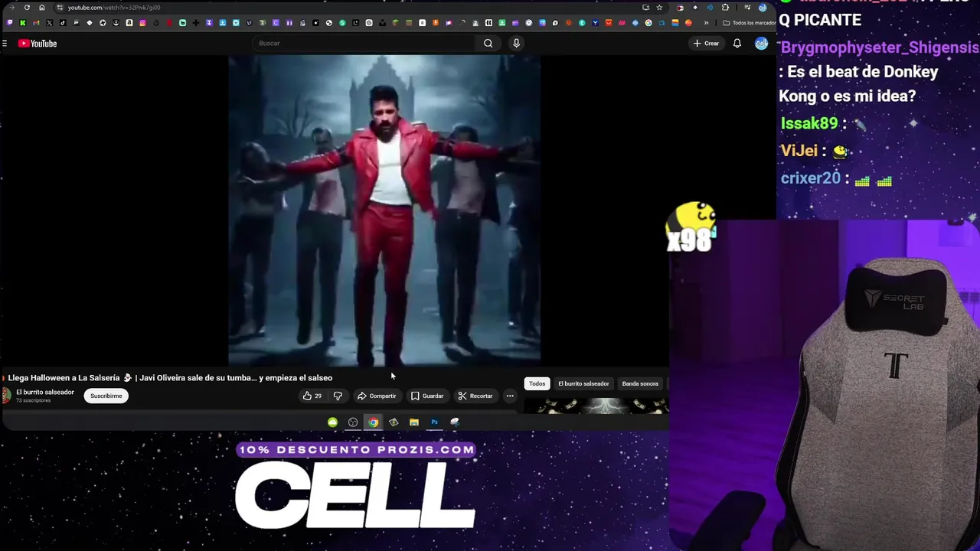Open the Crear menu
The image size is (980, 551).
(x=706, y=44)
